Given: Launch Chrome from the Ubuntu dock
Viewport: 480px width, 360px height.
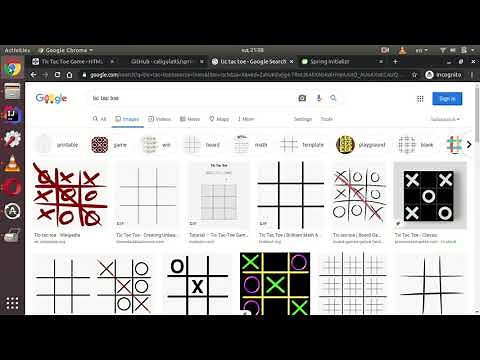Looking at the screenshot, I should pos(12,68).
